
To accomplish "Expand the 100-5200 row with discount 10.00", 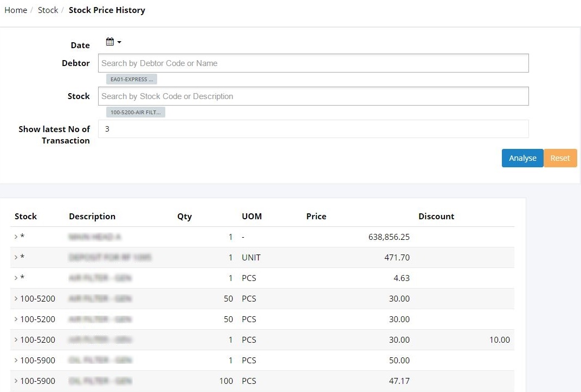I will pyautogui.click(x=16, y=339).
